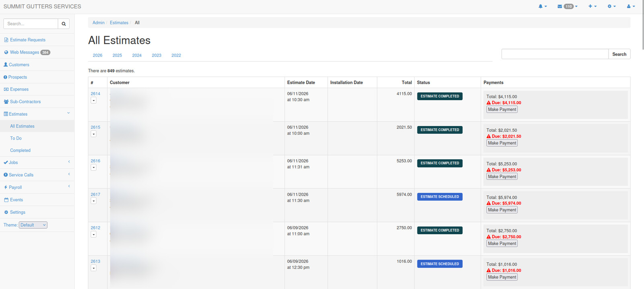Open actions dropdown under estimate 2617
644x289 pixels.
click(x=93, y=201)
